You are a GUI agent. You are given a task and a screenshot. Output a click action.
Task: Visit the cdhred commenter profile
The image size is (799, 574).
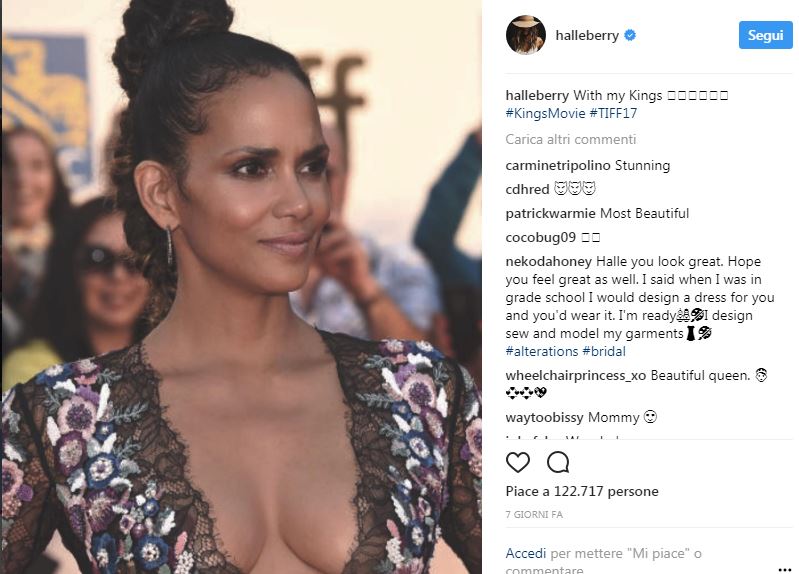[527, 189]
